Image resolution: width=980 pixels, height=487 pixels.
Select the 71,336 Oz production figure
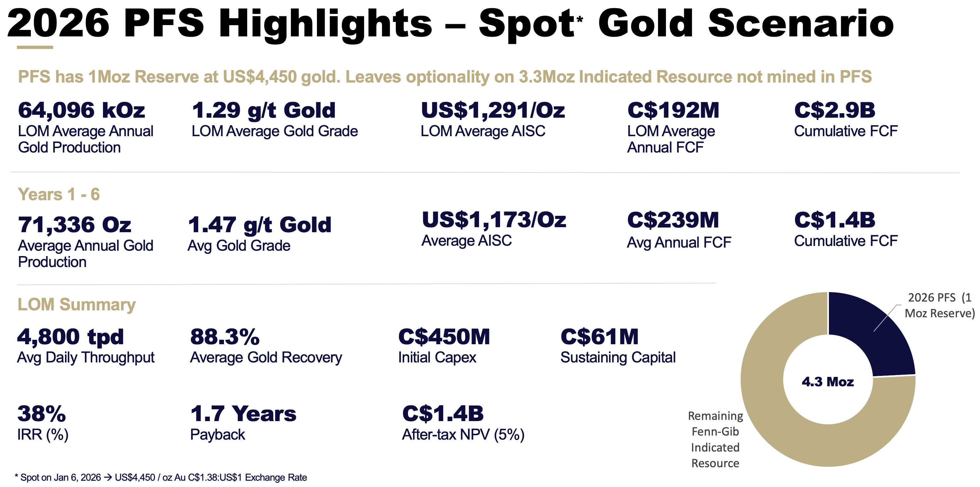[x=74, y=225]
